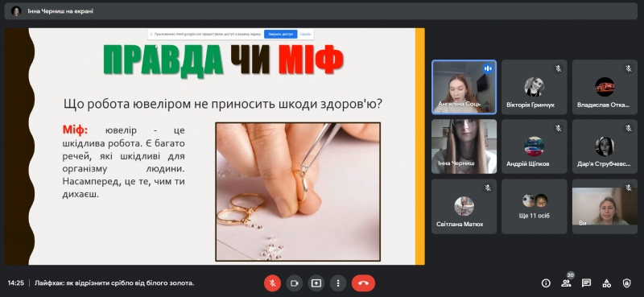
Task: Click the presenter avatar beside 'Інна Черниш на екрані'
Action: 16,11
